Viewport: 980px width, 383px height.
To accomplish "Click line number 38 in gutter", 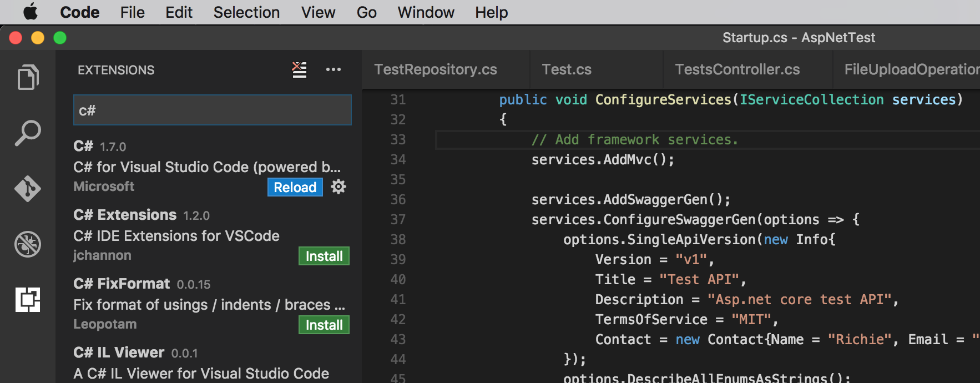I will click(x=398, y=240).
